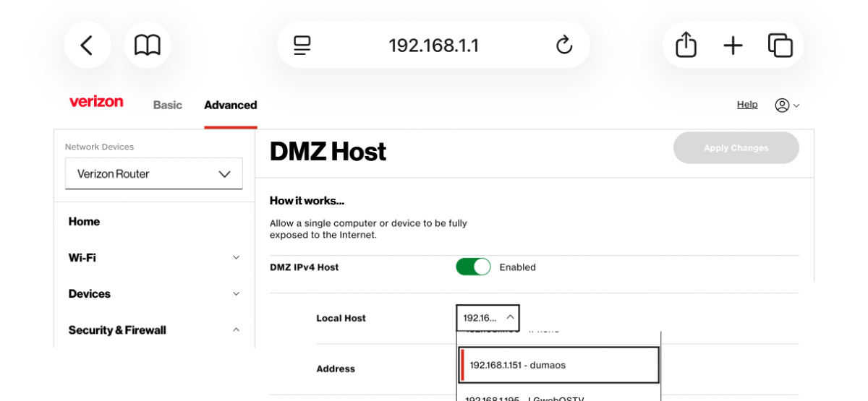Expand the Wi-Fi sidebar section
868x401 pixels.
point(154,257)
